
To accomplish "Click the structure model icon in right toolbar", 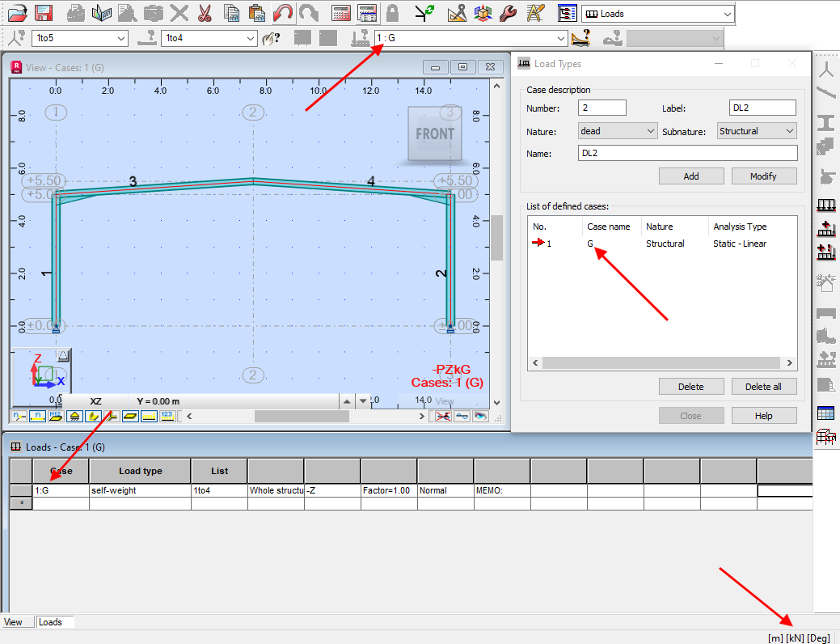I will 826,437.
